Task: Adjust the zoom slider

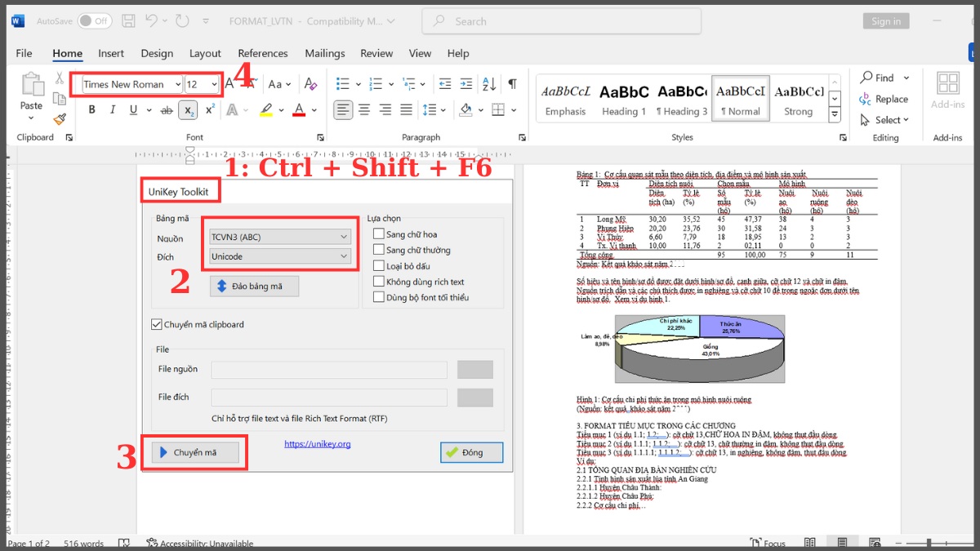Action: click(x=928, y=542)
